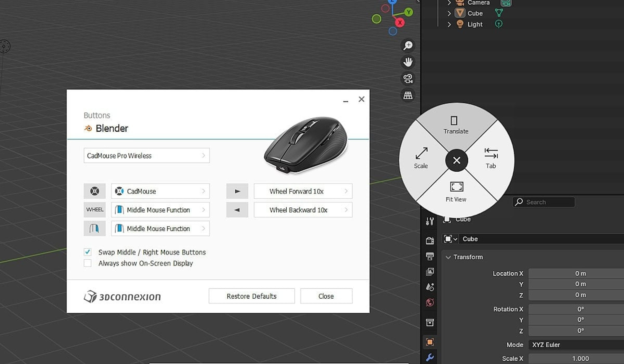Open the Tool properties tab

tap(430, 221)
